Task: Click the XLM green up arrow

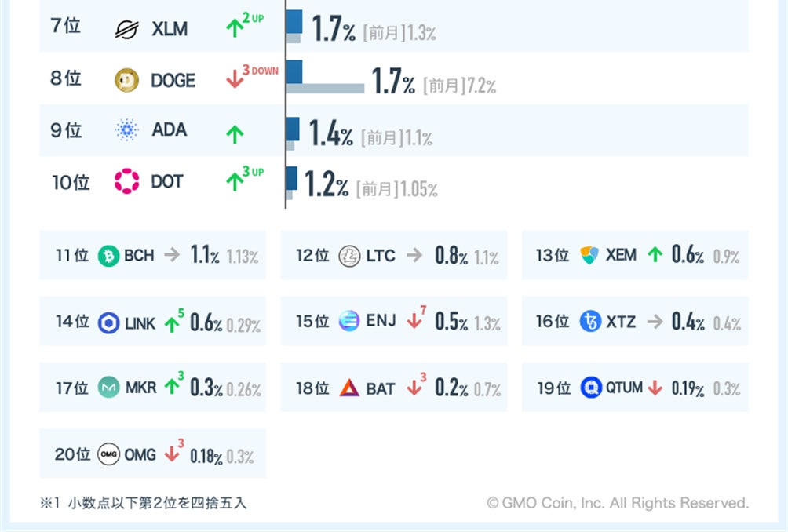Action: click(x=235, y=29)
